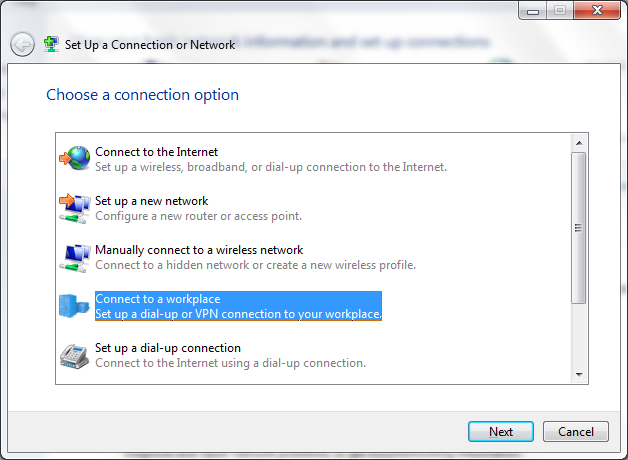628x460 pixels.
Task: Click the round back arrow button
Action: (x=22, y=44)
